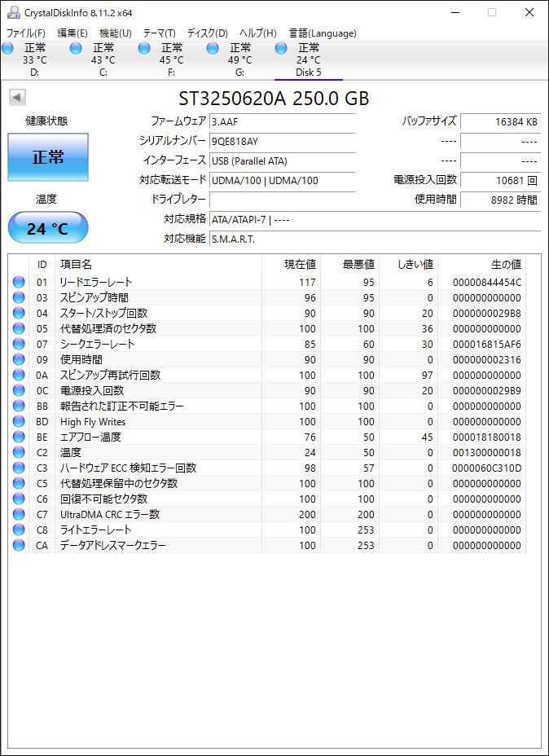This screenshot has height=756, width=549.
Task: Click the blue status orb for attribute 01
Action: 19,282
